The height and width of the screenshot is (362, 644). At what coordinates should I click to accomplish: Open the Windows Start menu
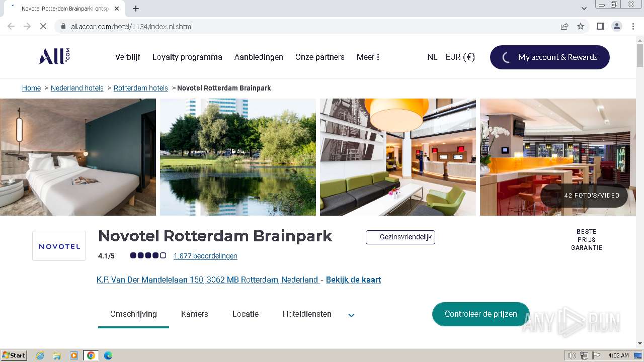(14, 355)
